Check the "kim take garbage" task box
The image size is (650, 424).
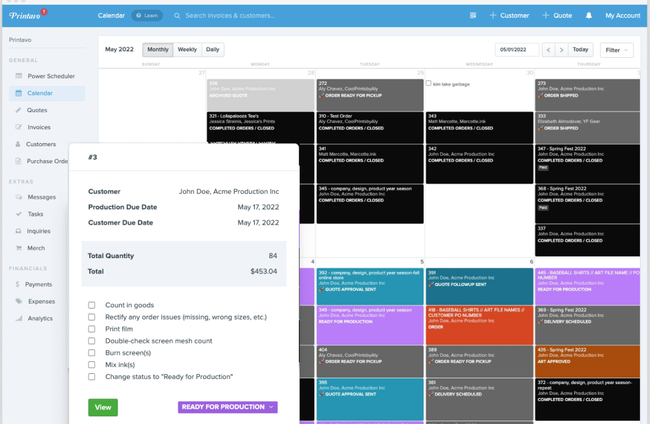[x=429, y=84]
